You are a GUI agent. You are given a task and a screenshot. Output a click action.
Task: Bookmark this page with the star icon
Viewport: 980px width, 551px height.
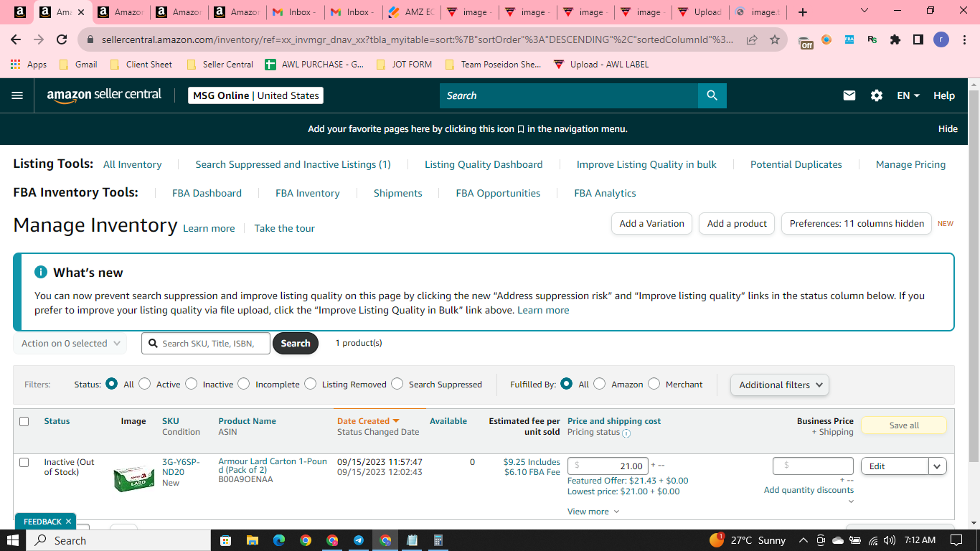(x=775, y=39)
